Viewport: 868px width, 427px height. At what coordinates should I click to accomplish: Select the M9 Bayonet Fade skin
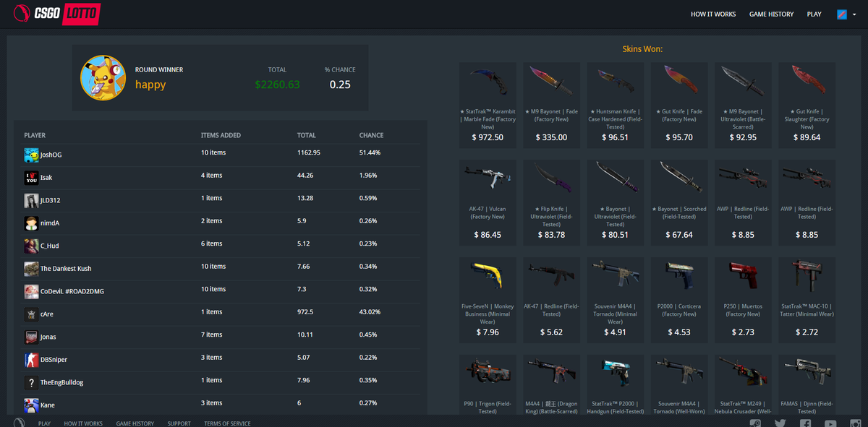click(x=551, y=105)
